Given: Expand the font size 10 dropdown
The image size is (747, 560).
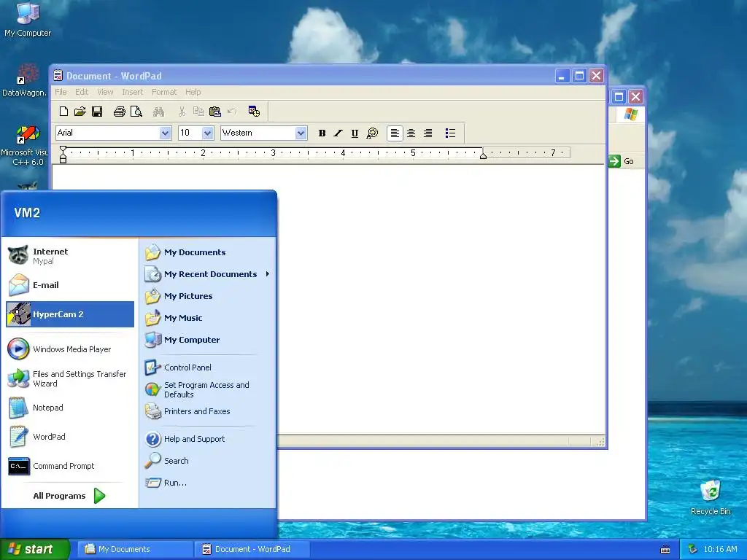Looking at the screenshot, I should point(207,133).
